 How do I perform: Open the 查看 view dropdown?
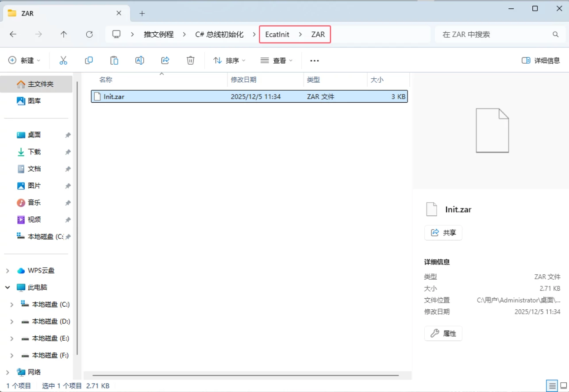277,60
